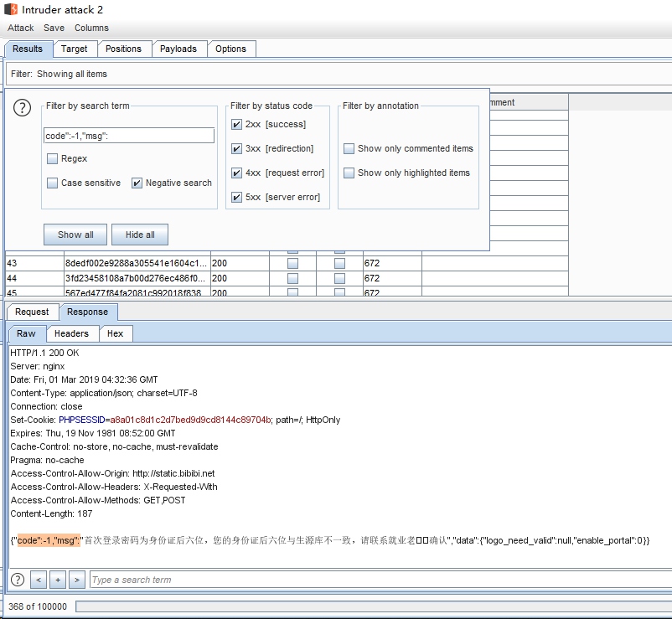Click the 'Connection: close' header line
This screenshot has height=619, width=672.
click(x=46, y=406)
